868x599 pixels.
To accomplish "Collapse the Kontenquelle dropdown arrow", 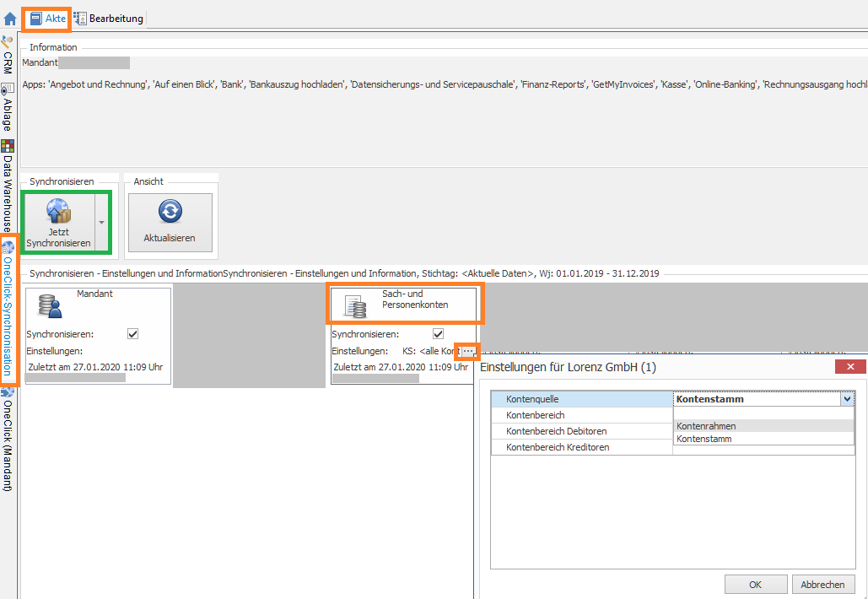I will click(x=847, y=399).
